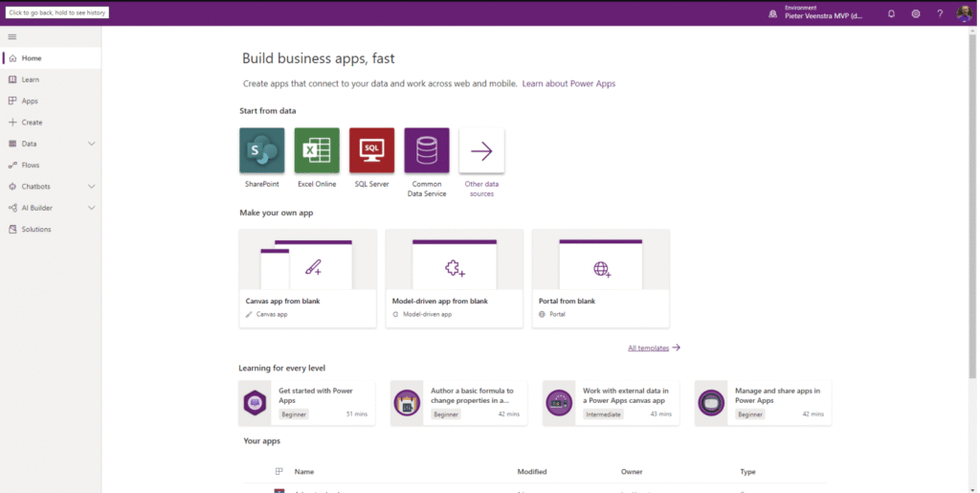Expand the AI Builder chevron

point(91,208)
